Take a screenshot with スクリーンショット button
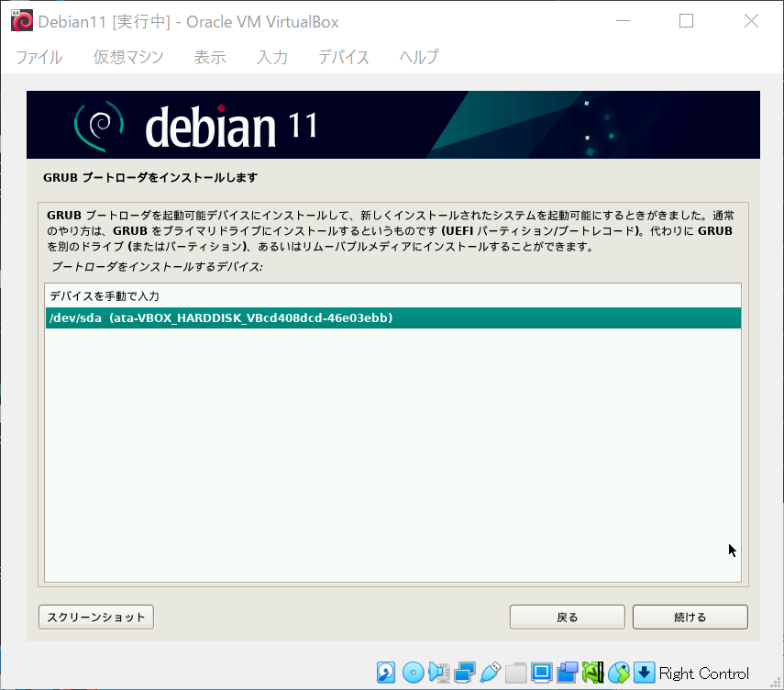Screen dimensions: 784x690 (96, 617)
